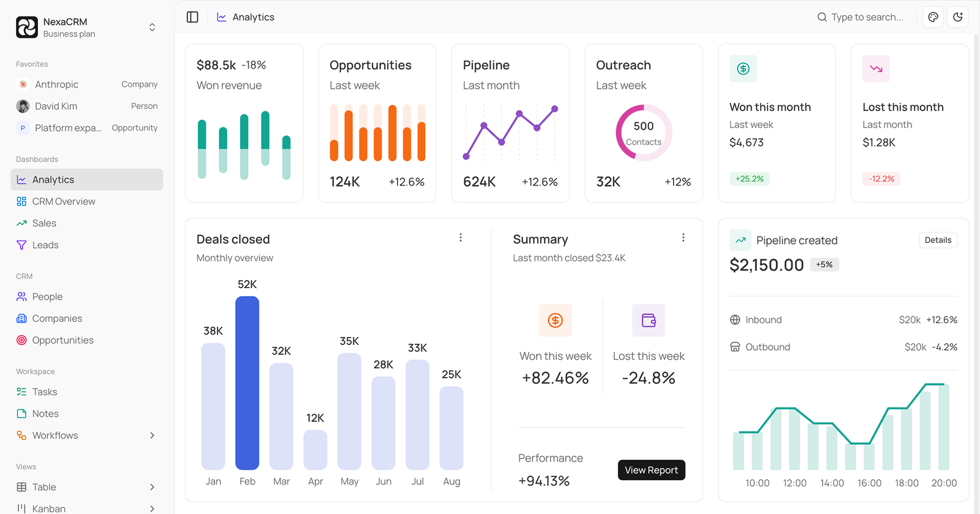Screen dimensions: 980x514
Task: Click the orange dollar Won this week icon
Action: (x=555, y=320)
